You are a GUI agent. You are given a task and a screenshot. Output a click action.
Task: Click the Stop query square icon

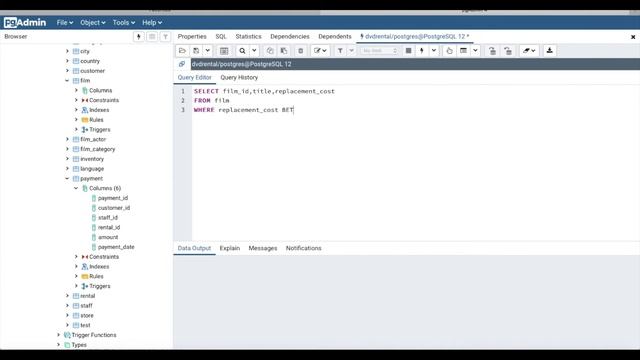[408, 51]
